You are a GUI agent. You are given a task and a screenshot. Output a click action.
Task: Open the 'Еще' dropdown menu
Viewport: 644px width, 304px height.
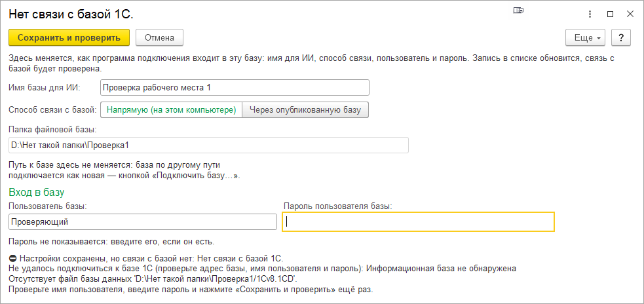586,37
